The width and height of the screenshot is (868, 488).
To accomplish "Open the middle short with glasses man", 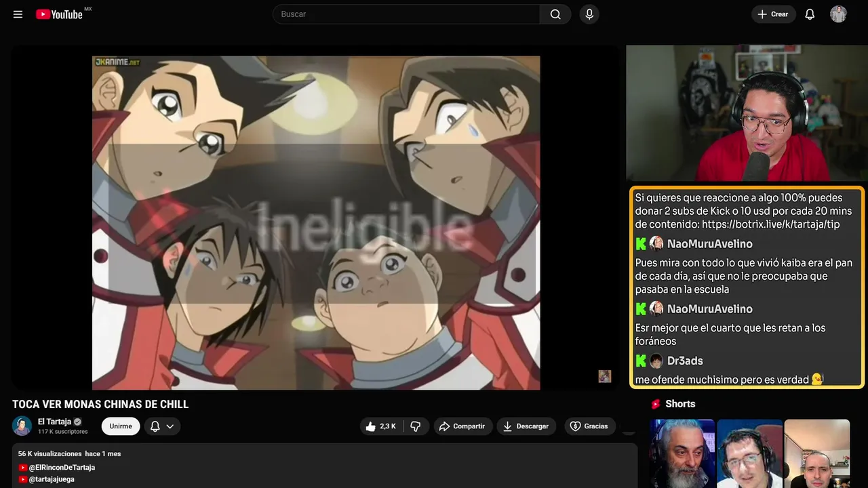I will coord(749,453).
